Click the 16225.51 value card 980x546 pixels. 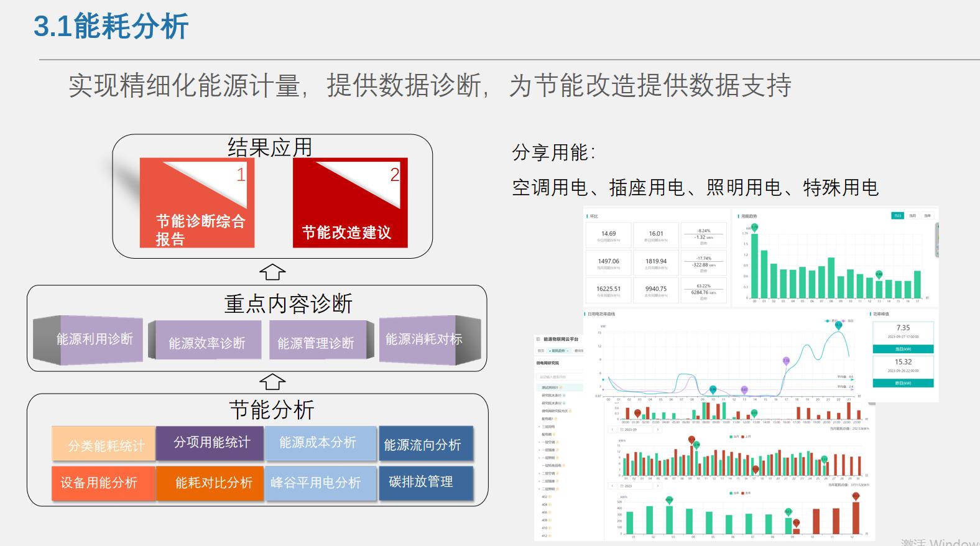tap(608, 291)
